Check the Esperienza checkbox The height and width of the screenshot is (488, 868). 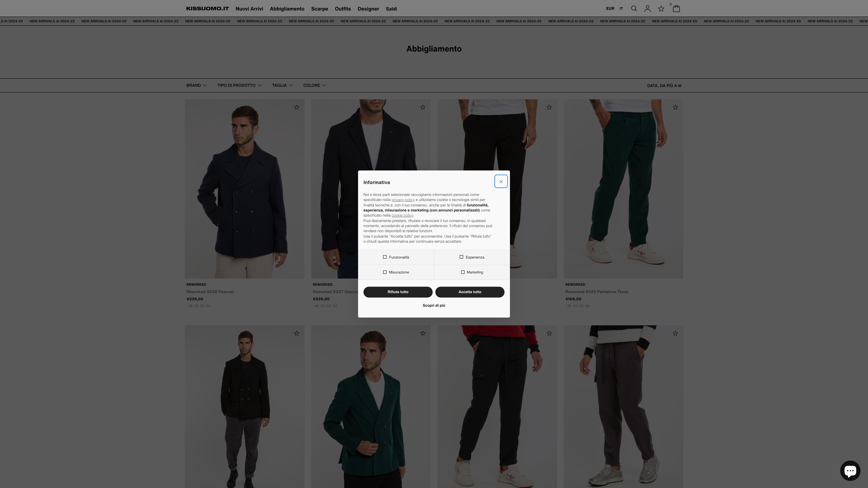462,257
